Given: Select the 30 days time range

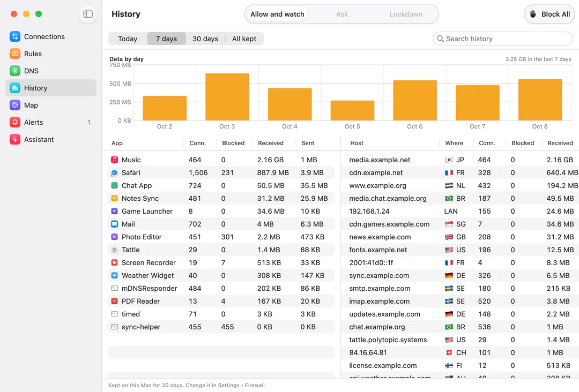Looking at the screenshot, I should [x=205, y=39].
